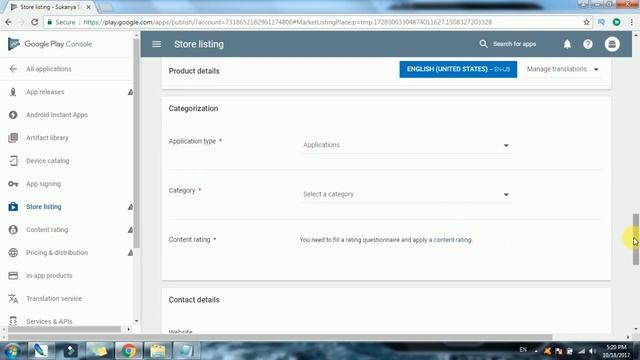
Task: Click the Content rating icon
Action: (x=13, y=229)
